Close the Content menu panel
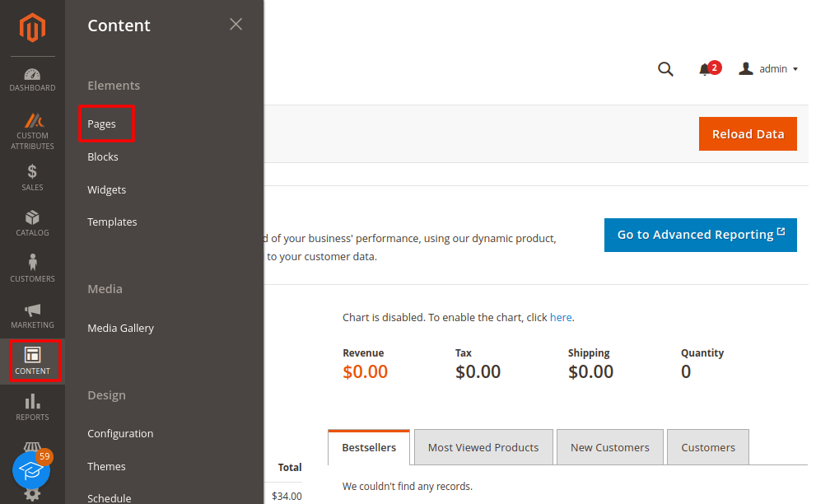Image resolution: width=830 pixels, height=504 pixels. tap(235, 25)
